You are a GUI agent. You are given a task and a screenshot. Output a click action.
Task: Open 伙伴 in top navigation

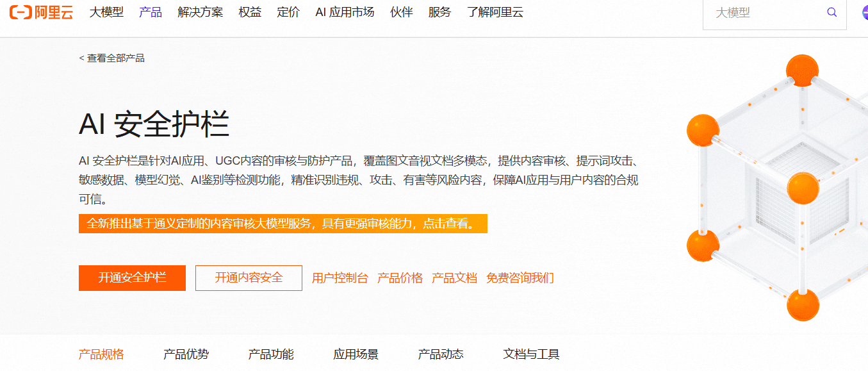(x=402, y=12)
